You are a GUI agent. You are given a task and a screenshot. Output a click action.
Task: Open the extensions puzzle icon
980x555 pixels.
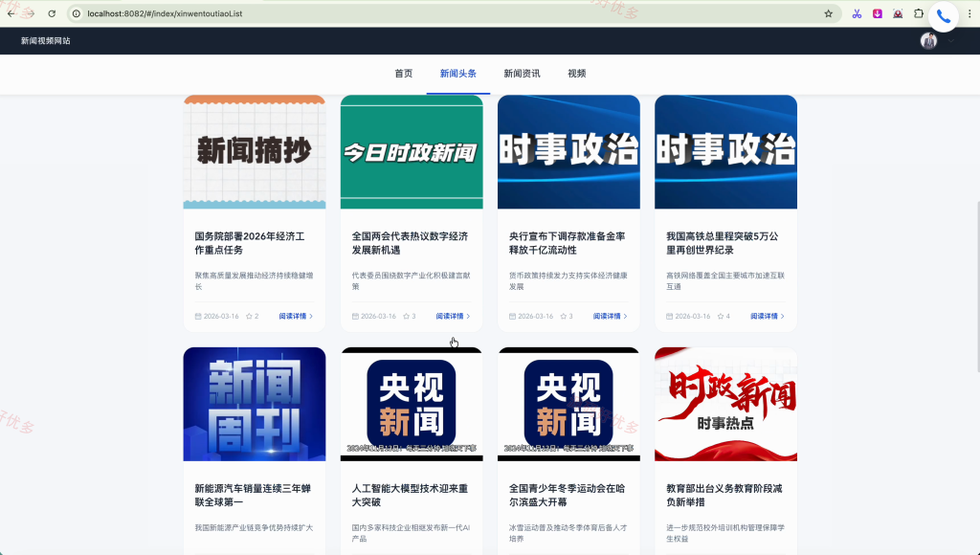[918, 13]
